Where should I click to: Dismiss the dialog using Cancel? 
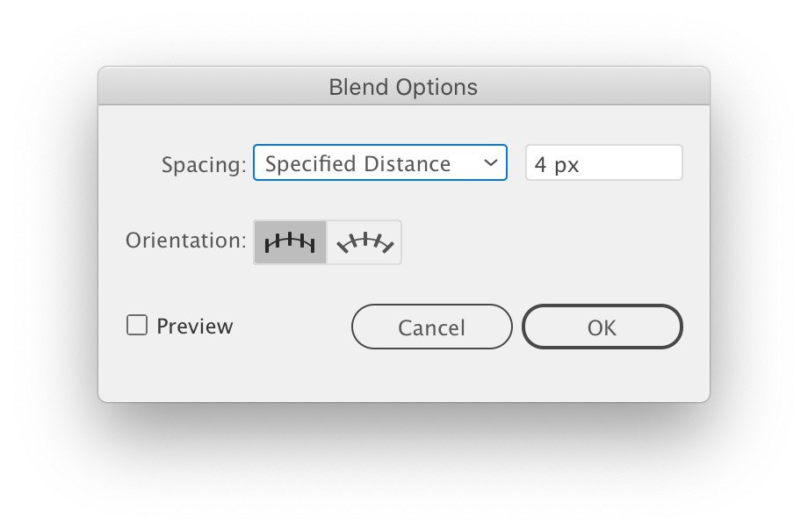coord(432,327)
